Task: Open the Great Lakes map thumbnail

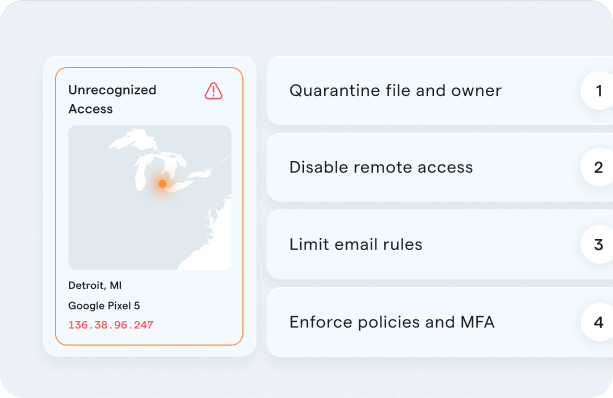Action: [150, 197]
